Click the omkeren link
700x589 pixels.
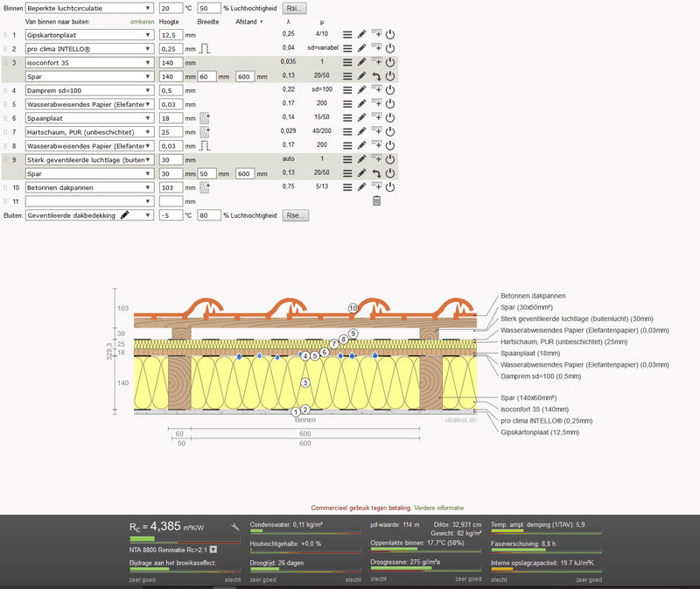tap(142, 21)
